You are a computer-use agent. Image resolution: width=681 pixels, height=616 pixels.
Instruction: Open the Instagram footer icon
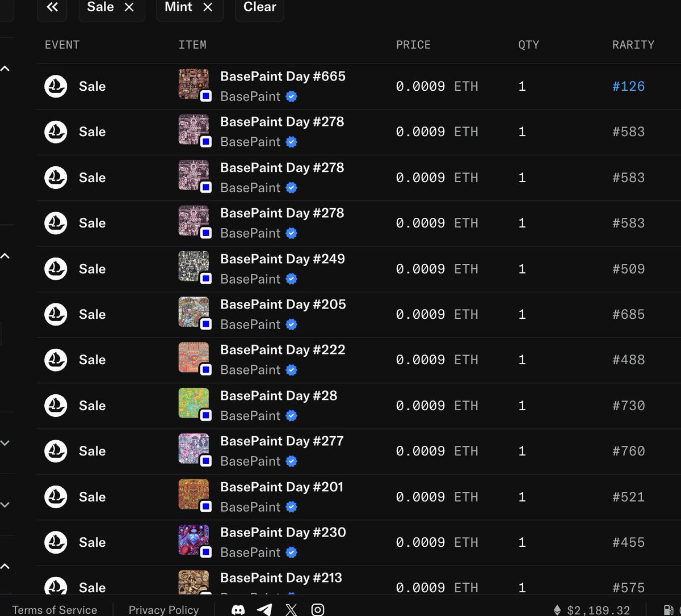[318, 610]
